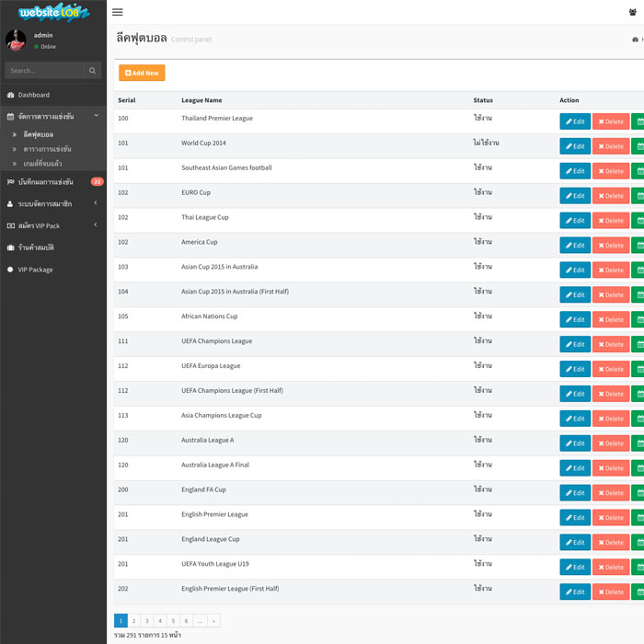Click green calendar icon for England League Cup
644x644 pixels.
(638, 543)
